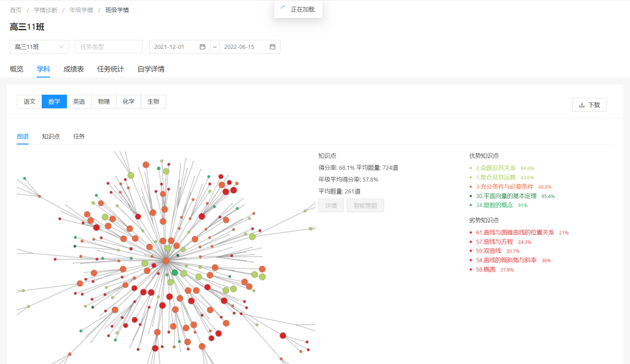Open weak point 59.双曲线
The image size is (630, 364).
pyautogui.click(x=489, y=251)
